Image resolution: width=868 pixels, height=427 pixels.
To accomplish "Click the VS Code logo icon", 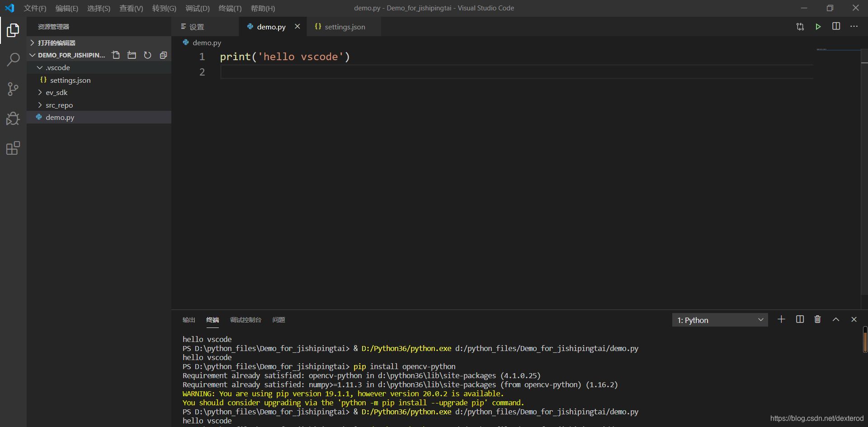I will tap(9, 8).
